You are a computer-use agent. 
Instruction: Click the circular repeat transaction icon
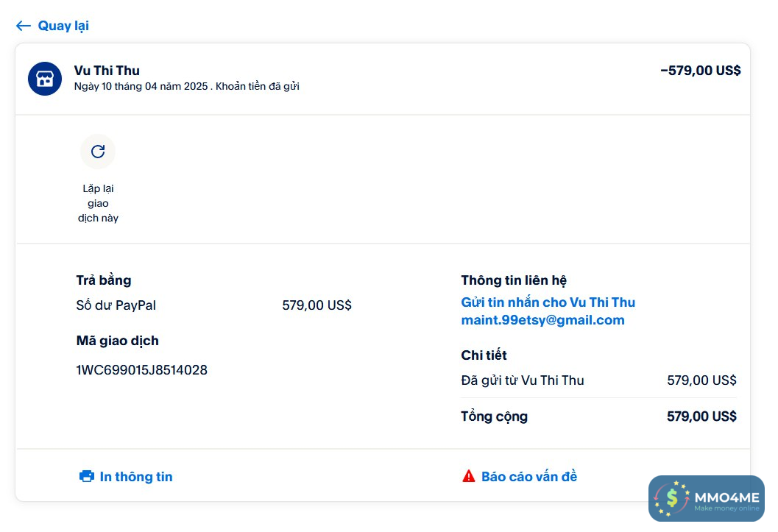(x=98, y=152)
